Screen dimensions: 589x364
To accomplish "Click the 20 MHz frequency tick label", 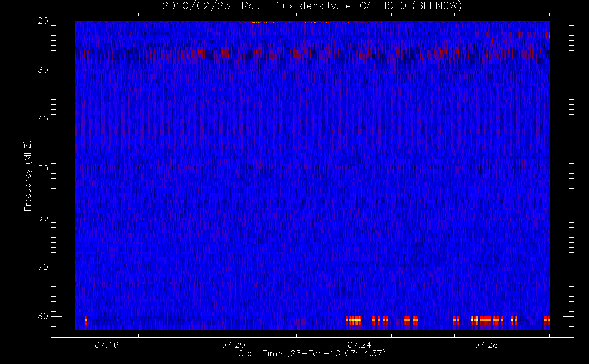I will 43,21.
